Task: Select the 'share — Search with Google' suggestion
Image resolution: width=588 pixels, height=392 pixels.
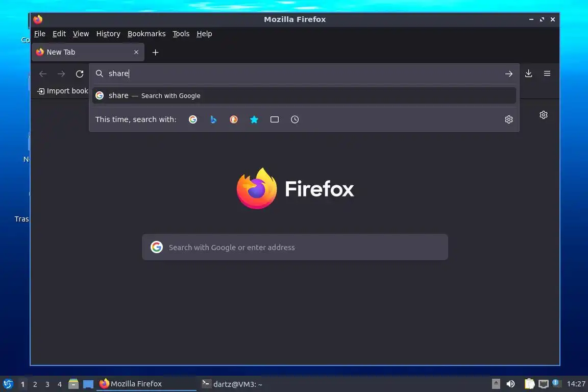Action: pyautogui.click(x=304, y=95)
